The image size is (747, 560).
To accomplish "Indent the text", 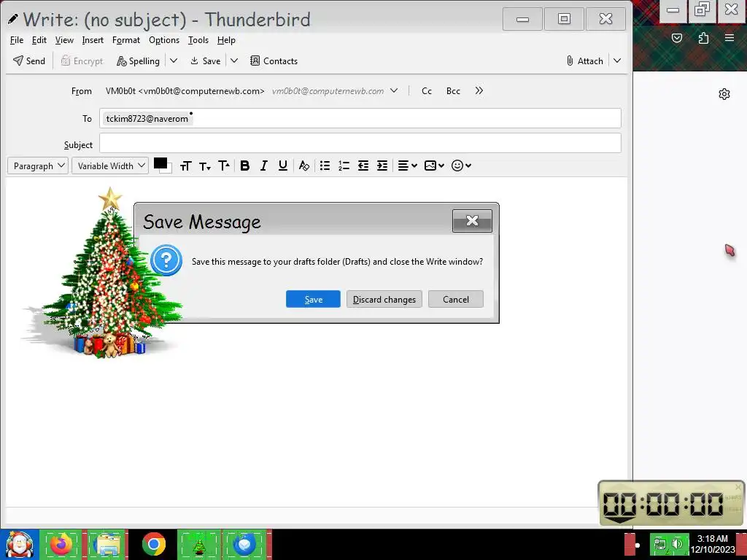I will coord(382,166).
